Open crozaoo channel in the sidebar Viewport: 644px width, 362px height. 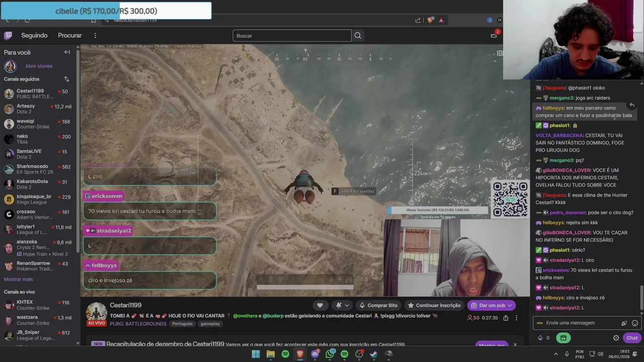[x=38, y=214]
